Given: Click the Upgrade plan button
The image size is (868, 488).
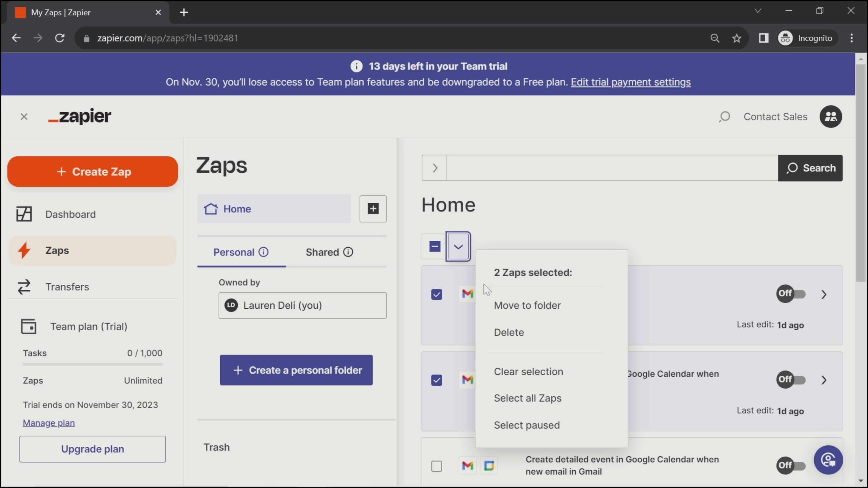Looking at the screenshot, I should (92, 449).
